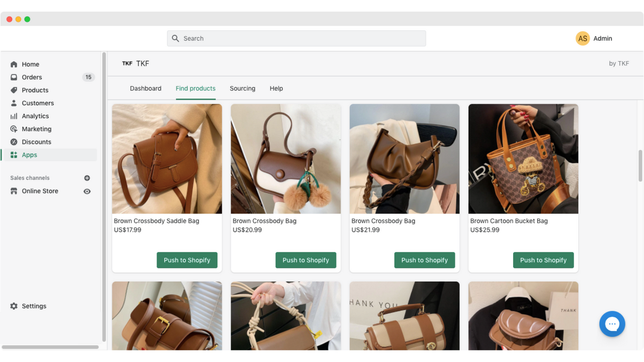Click the Marketing target icon

coord(14,129)
